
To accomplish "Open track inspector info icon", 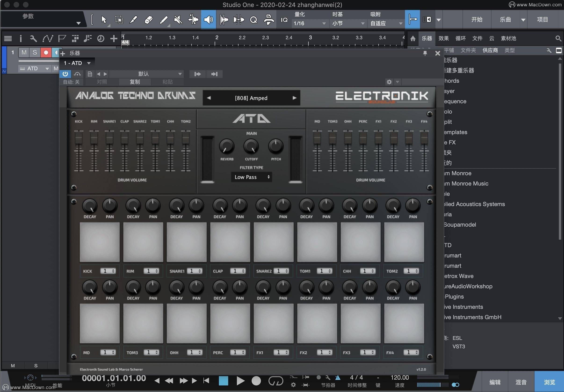I will 21,39.
